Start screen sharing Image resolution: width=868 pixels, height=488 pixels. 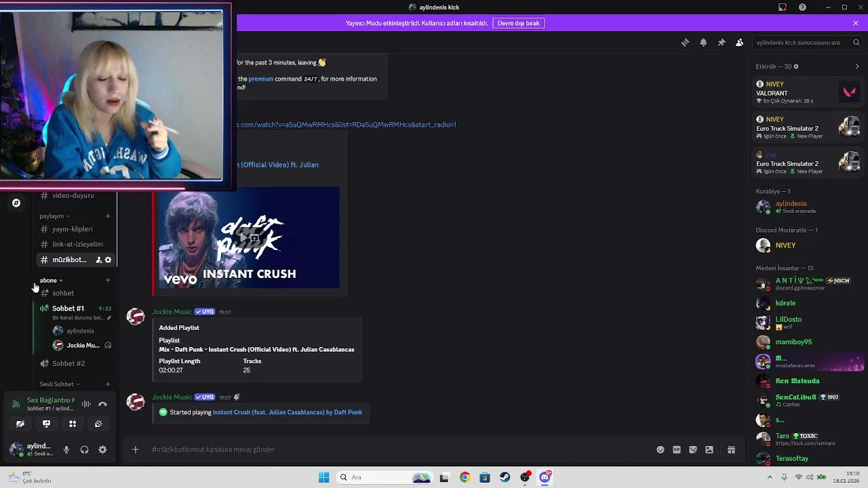click(46, 424)
